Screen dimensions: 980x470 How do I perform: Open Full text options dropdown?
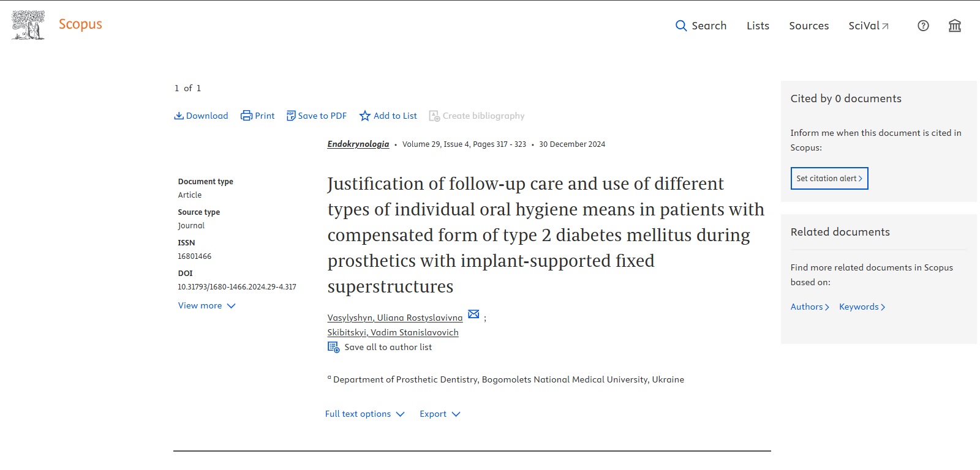(365, 414)
